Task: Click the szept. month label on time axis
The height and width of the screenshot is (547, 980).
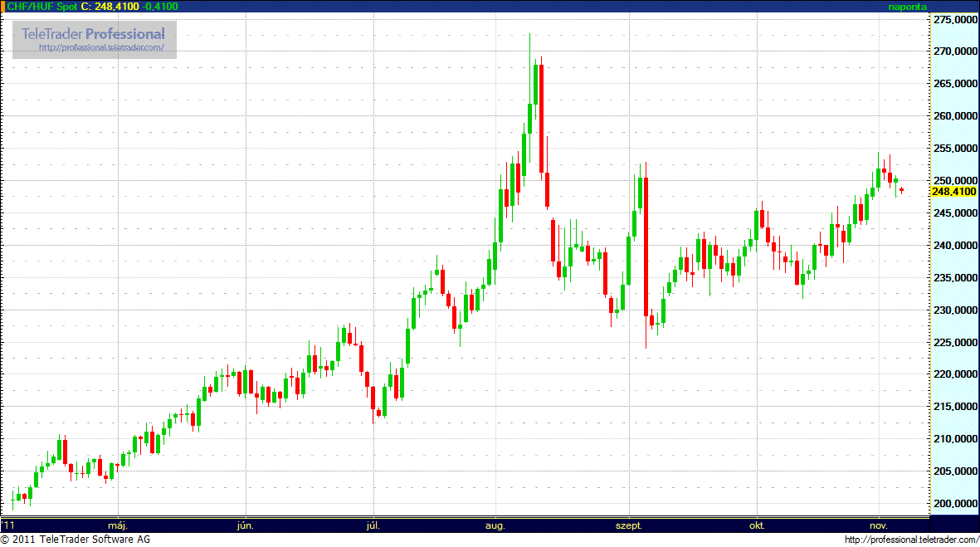Action: [629, 525]
